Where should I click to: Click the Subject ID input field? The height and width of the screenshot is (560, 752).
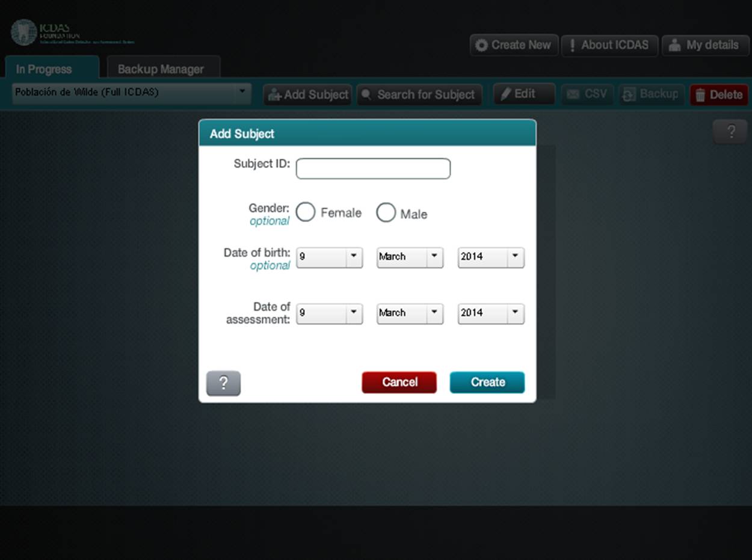373,169
